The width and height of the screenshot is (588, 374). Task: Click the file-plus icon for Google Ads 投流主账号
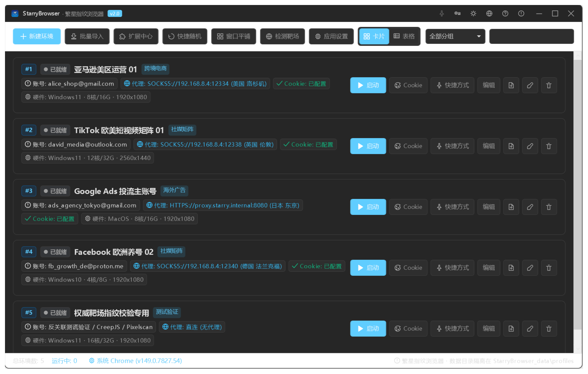click(511, 207)
